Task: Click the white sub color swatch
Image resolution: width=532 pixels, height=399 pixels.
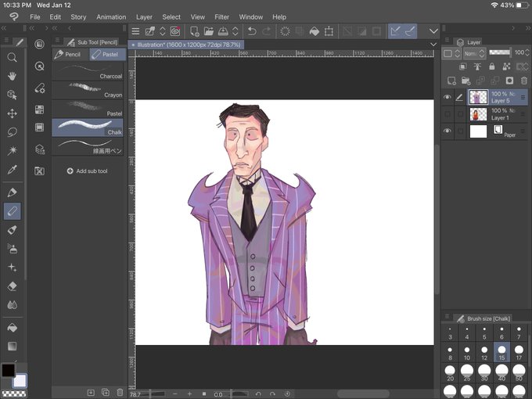Action: 20,381
